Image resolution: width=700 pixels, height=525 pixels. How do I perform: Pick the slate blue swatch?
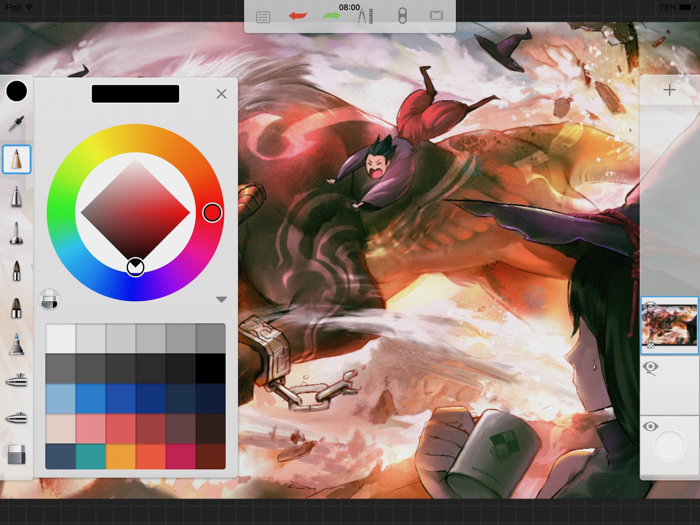pyautogui.click(x=60, y=456)
